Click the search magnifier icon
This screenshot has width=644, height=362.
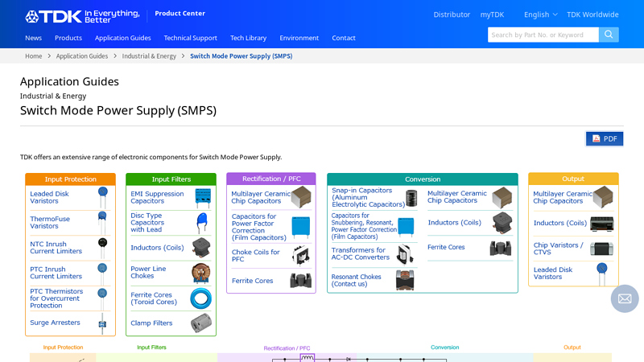pos(609,35)
